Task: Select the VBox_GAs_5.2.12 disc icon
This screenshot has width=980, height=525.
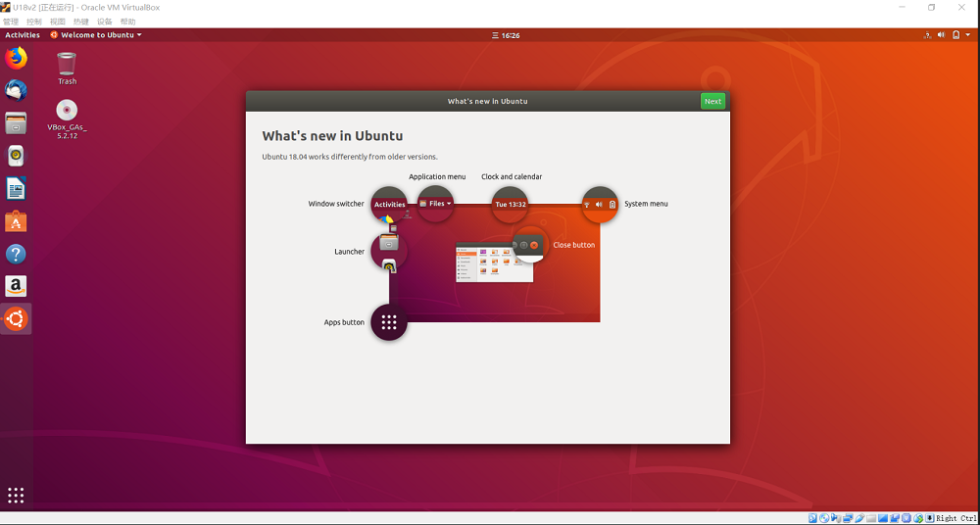Action: pos(67,119)
